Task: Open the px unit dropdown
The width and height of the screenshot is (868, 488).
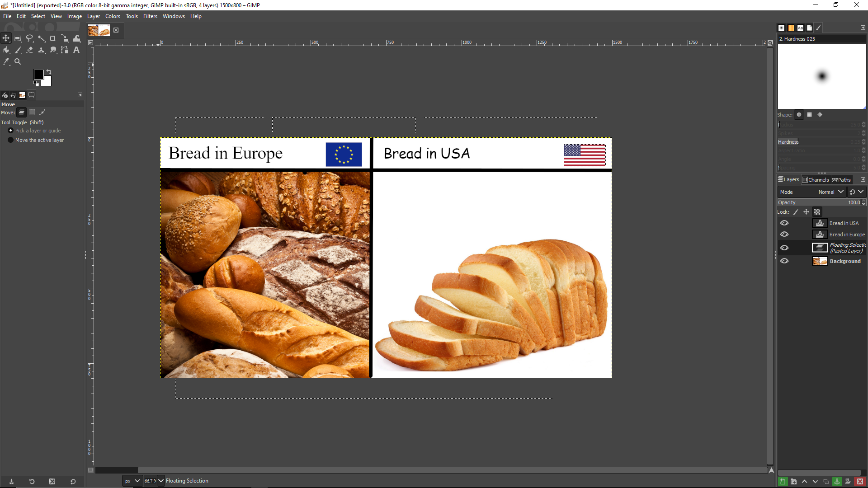Action: coord(132,481)
